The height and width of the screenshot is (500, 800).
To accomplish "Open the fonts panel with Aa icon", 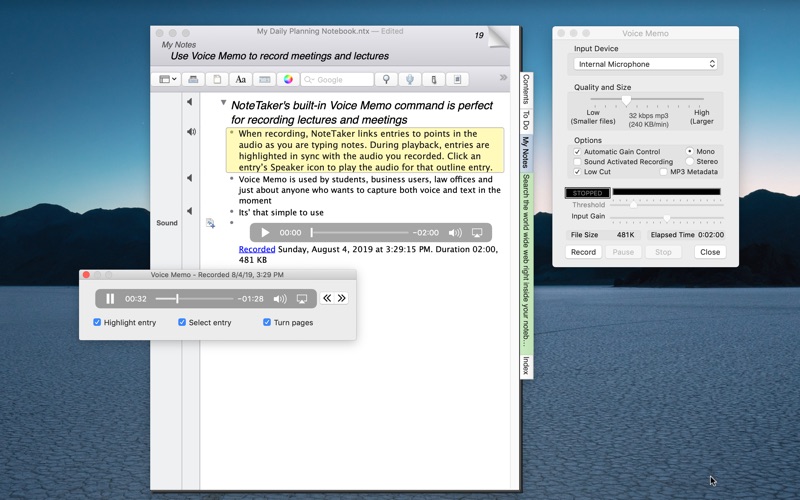I will point(241,79).
